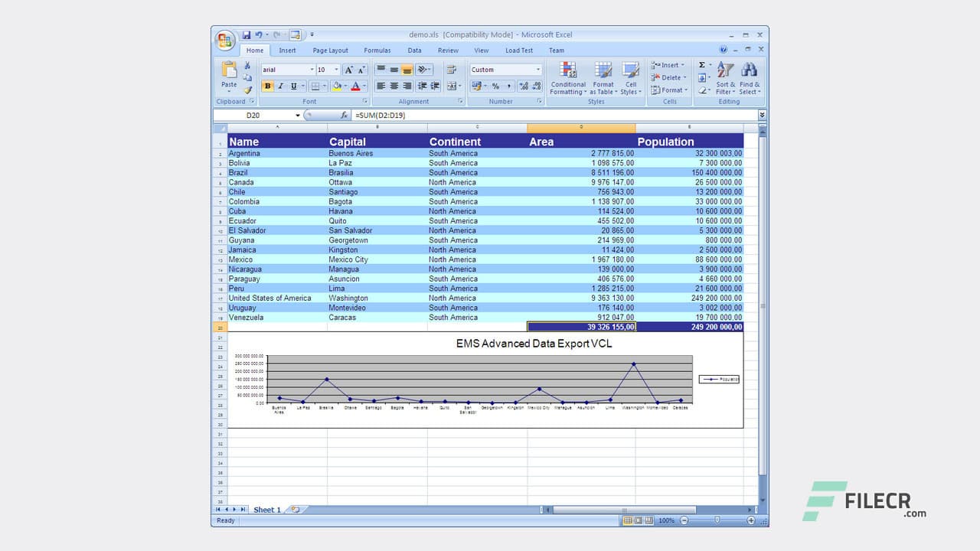Click the AutoSum icon in Editing group
The image size is (980, 551).
pyautogui.click(x=702, y=64)
